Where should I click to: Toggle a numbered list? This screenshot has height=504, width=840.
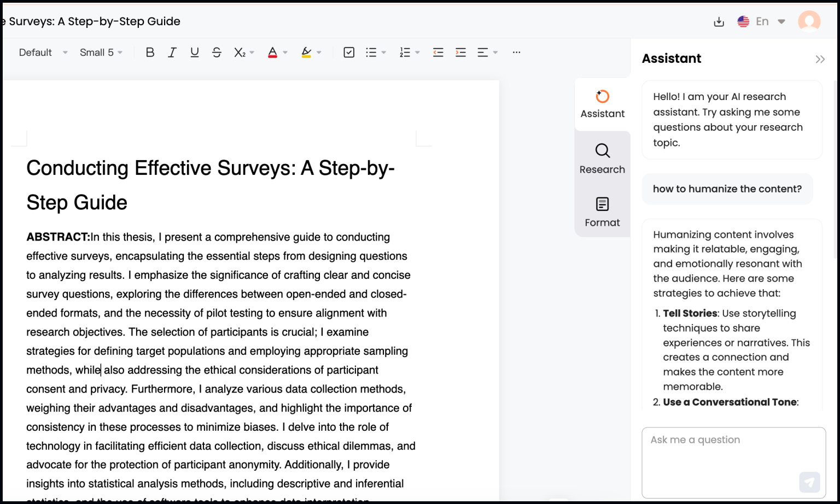(x=405, y=52)
